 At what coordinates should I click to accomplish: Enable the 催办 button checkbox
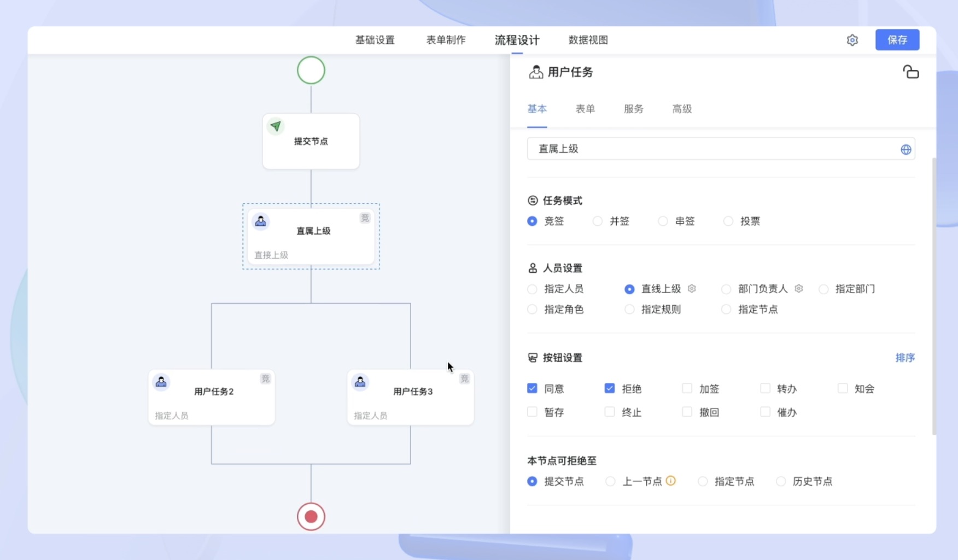coord(765,412)
